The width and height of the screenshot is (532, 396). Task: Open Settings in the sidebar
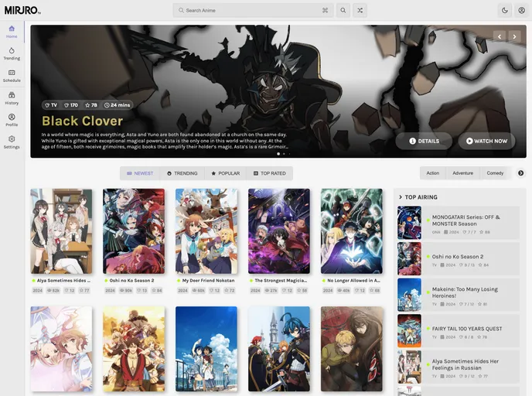point(12,142)
